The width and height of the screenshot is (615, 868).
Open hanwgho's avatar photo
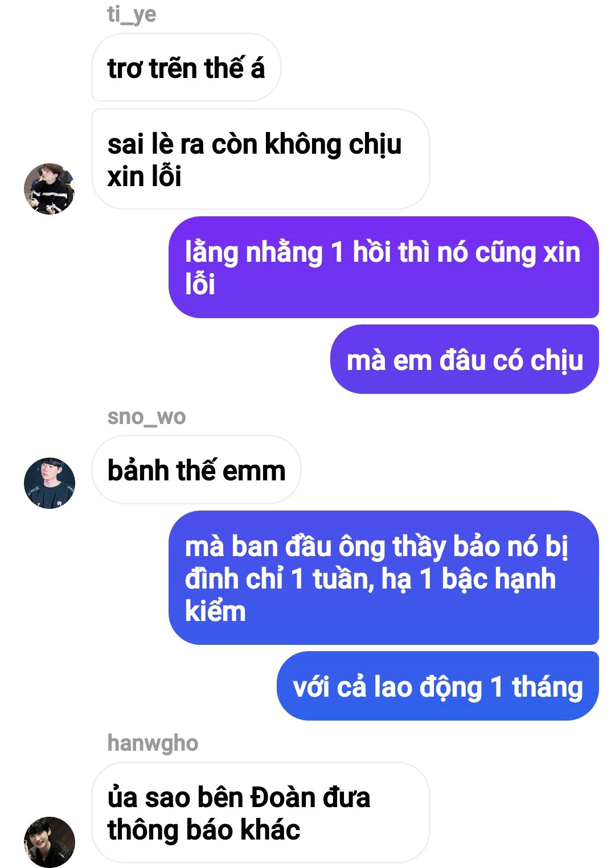click(50, 842)
